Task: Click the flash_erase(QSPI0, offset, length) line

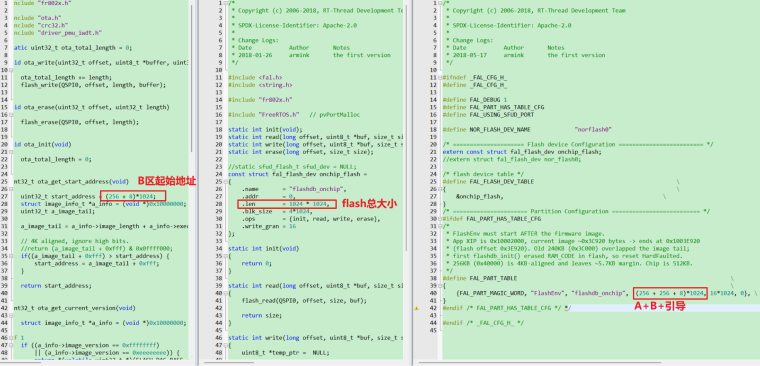Action: pos(79,122)
